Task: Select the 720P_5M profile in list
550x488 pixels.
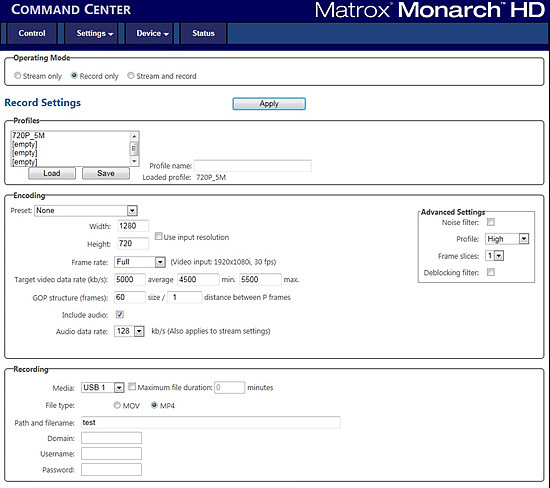Action: (x=70, y=136)
